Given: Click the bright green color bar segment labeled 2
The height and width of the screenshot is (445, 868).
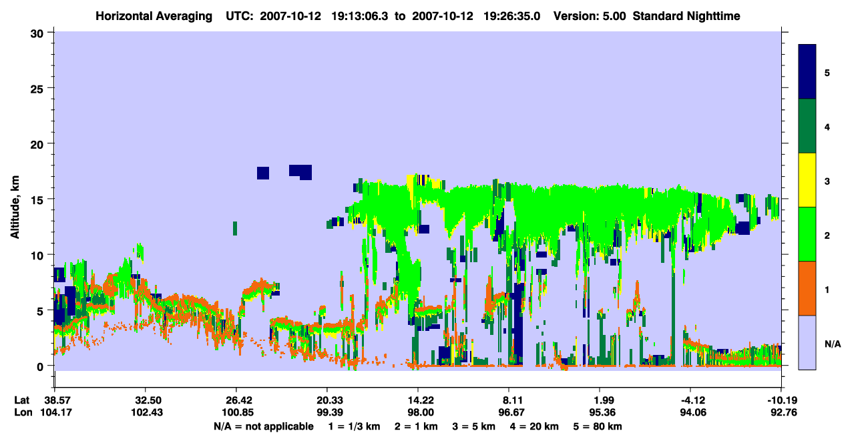Looking at the screenshot, I should [x=807, y=234].
